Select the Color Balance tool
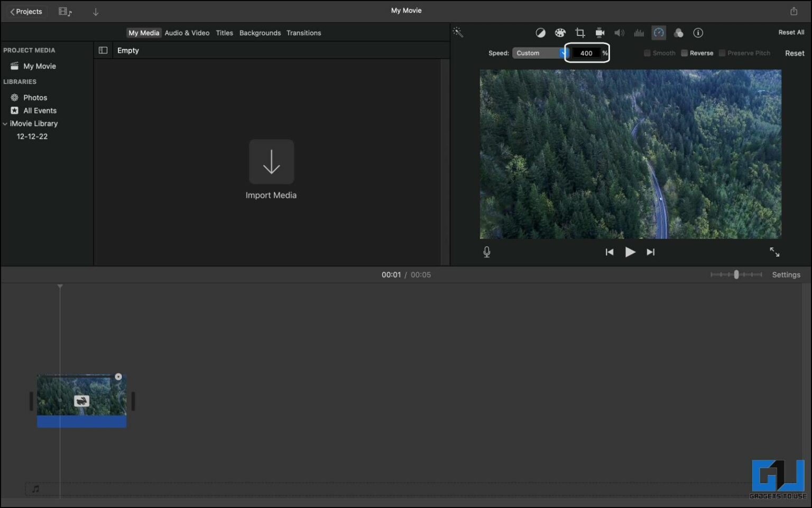This screenshot has height=508, width=812. pyautogui.click(x=540, y=33)
